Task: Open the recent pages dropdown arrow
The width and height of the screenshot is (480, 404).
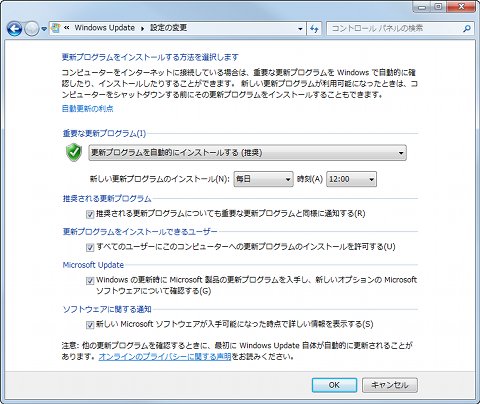Action: coord(44,29)
